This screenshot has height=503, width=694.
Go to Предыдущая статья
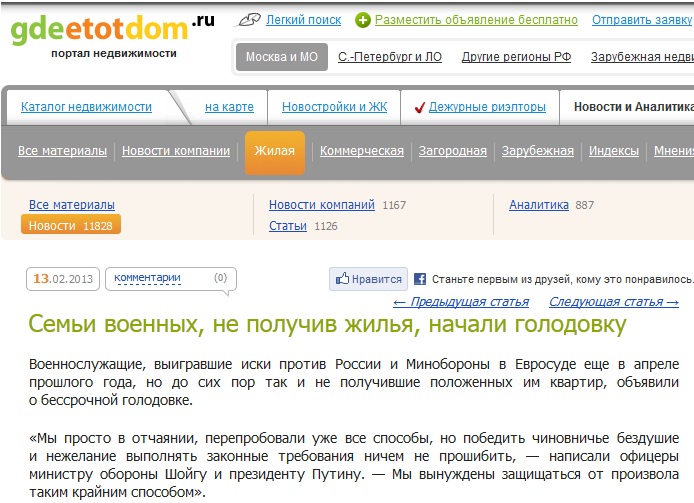pos(461,302)
